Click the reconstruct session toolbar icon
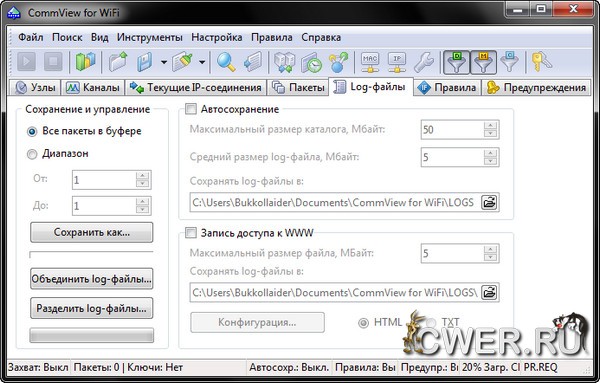 (284, 62)
